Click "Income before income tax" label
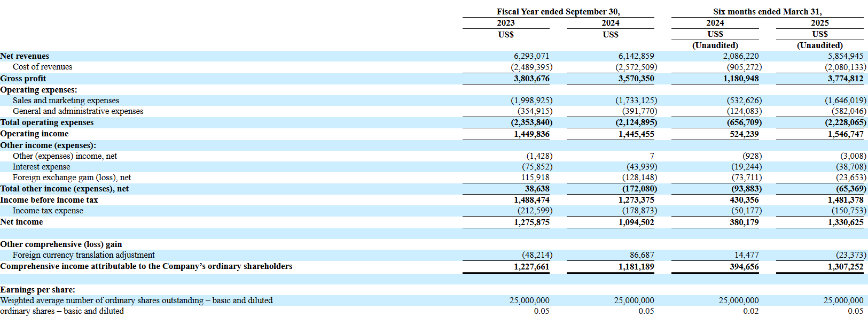The height and width of the screenshot is (316, 868). pyautogui.click(x=49, y=200)
